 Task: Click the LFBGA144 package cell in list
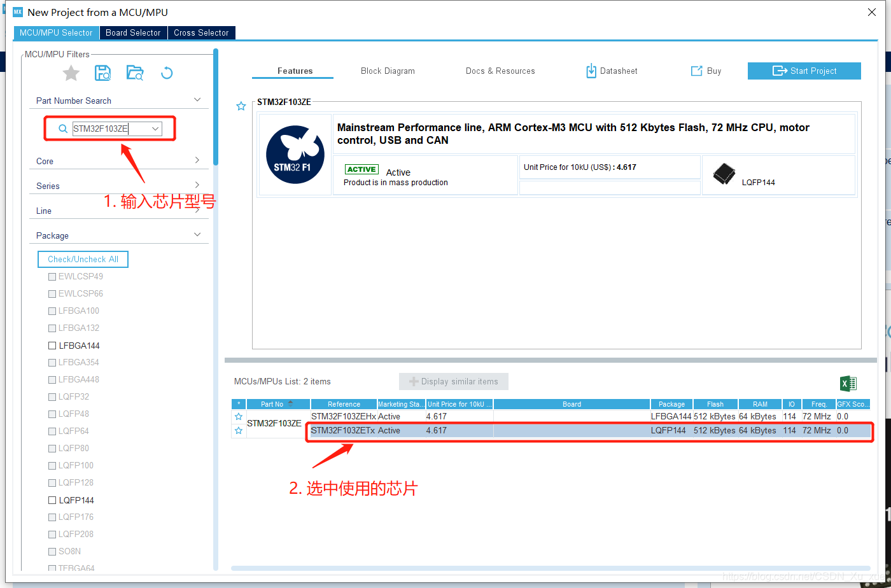click(x=671, y=416)
